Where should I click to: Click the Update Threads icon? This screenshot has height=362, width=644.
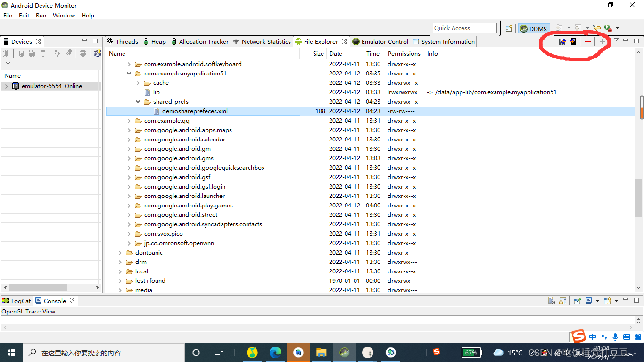57,53
